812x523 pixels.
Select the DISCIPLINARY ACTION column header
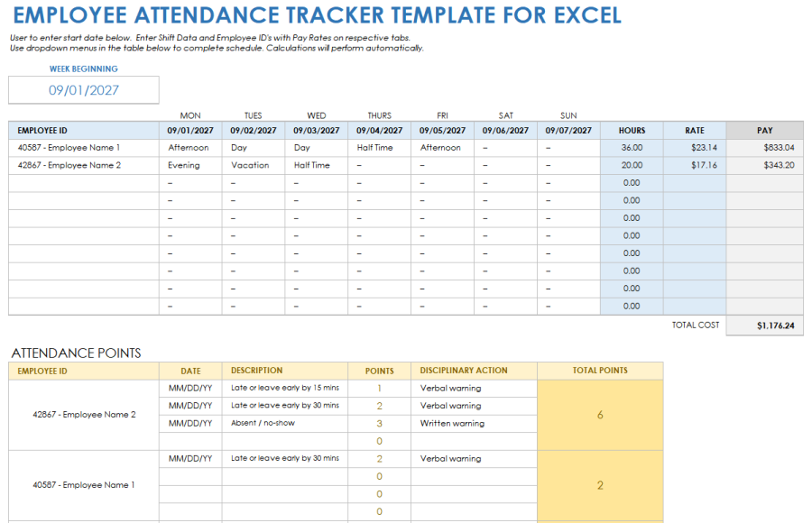pyautogui.click(x=475, y=371)
